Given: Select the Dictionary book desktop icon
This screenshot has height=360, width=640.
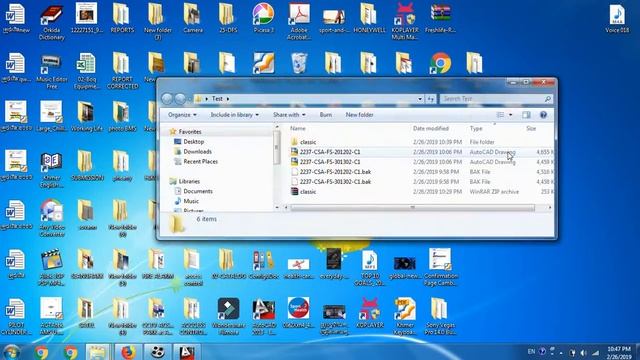Looking at the screenshot, I should point(51,21).
